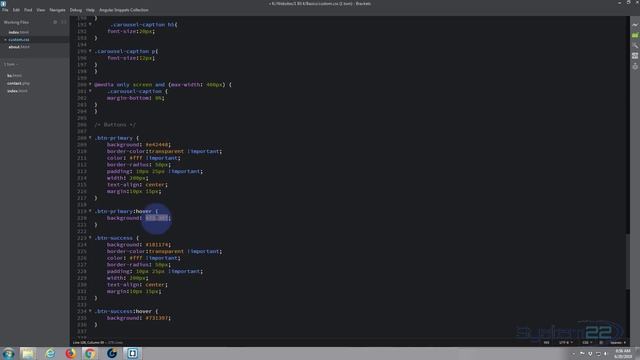Open Firefox from the taskbar

click(71, 353)
